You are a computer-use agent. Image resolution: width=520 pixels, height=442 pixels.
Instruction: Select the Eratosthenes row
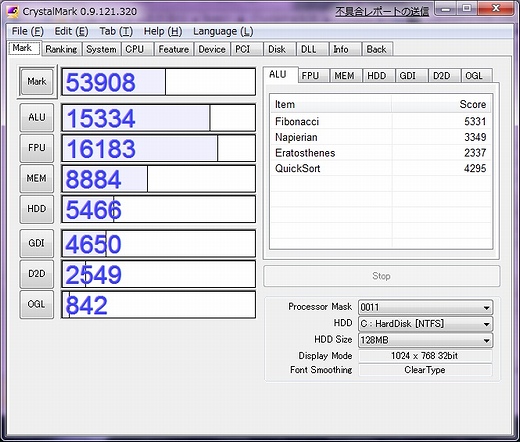(381, 153)
